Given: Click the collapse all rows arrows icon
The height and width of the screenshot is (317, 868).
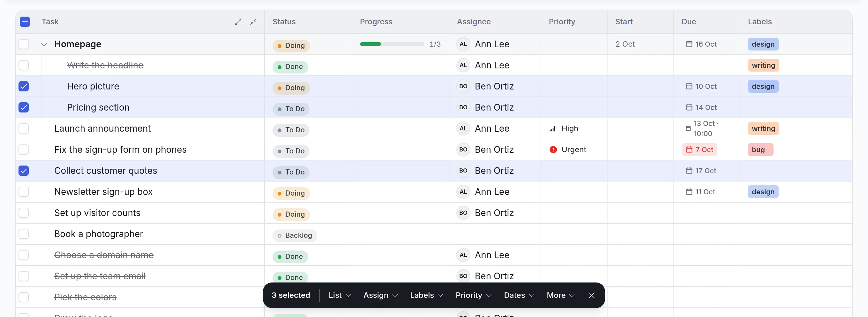Looking at the screenshot, I should click(253, 22).
